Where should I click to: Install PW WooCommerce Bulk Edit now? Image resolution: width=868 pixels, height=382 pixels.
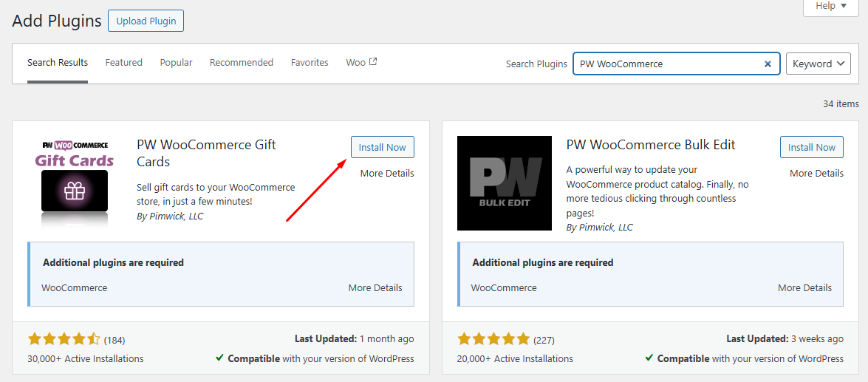(x=812, y=147)
